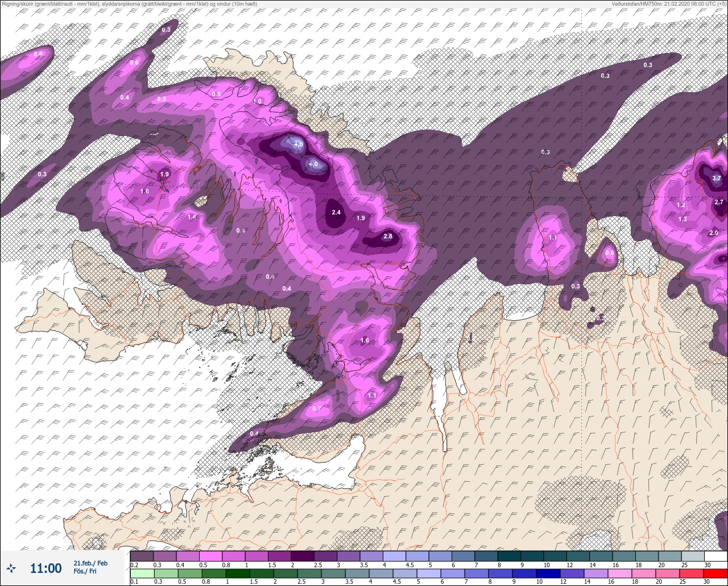
Task: Click the 1.3 precipitation value on map
Action: [682, 219]
